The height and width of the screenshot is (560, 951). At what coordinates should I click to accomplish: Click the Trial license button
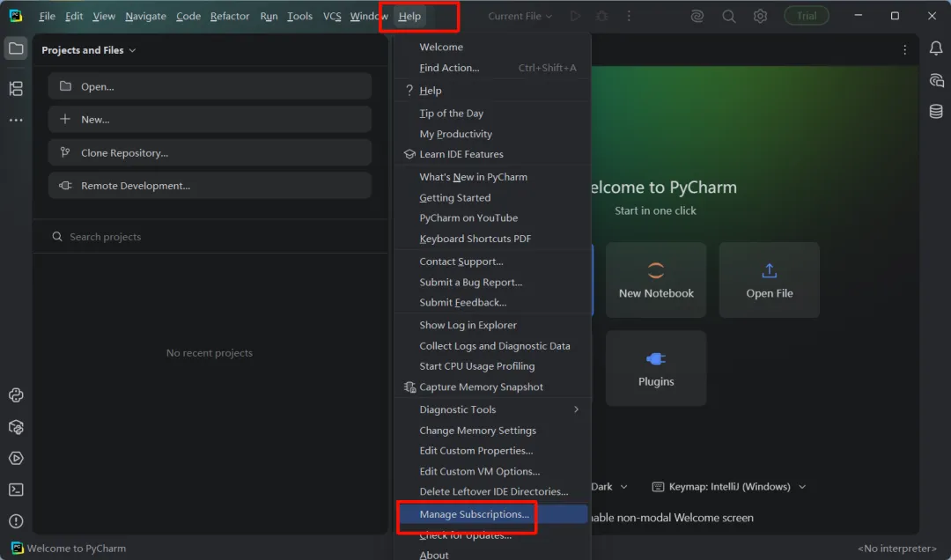pos(806,16)
